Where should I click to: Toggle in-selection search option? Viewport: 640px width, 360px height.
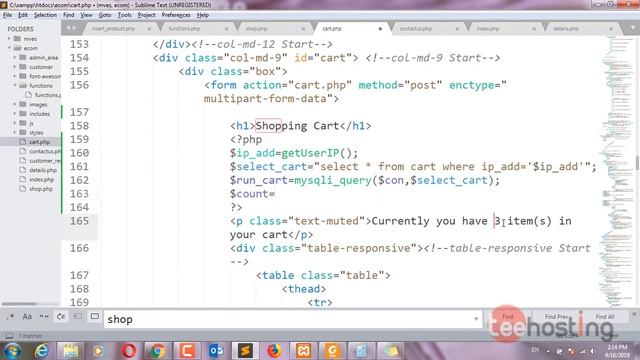(x=78, y=317)
